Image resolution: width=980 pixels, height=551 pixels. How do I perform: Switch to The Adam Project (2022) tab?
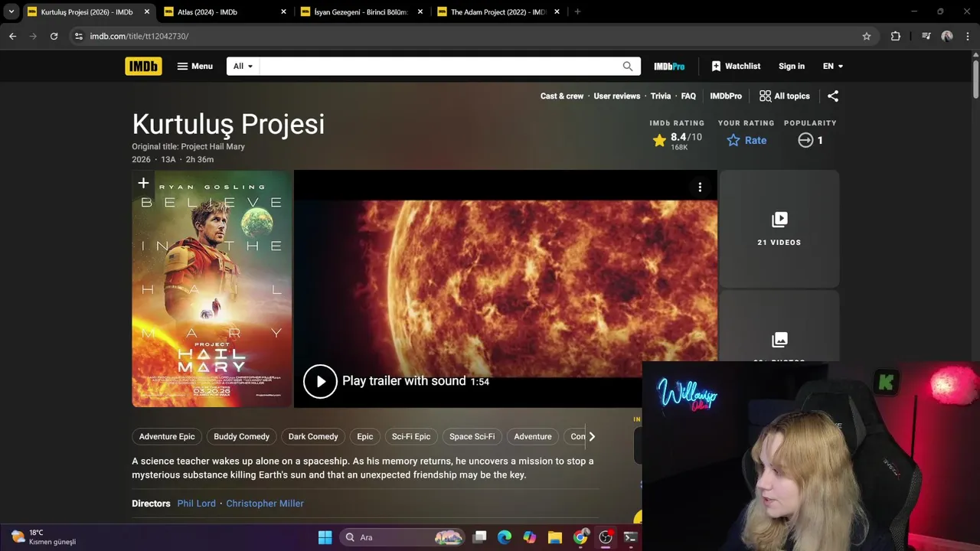pos(498,12)
